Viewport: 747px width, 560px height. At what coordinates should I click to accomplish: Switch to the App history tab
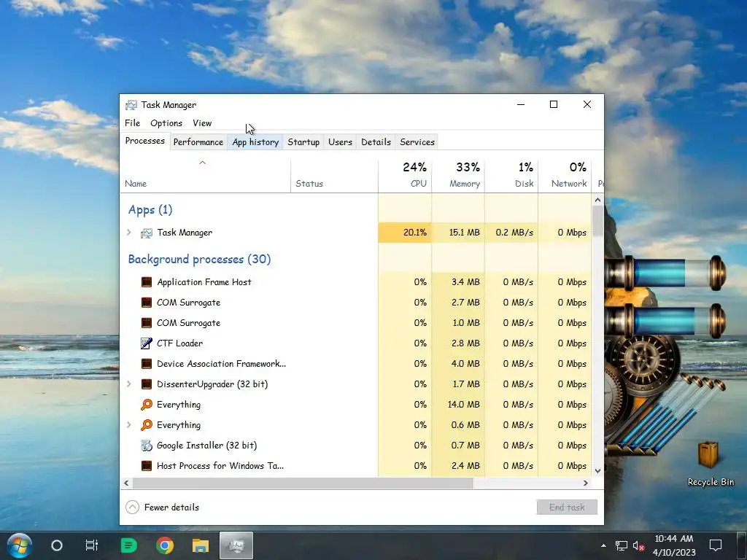(x=255, y=142)
